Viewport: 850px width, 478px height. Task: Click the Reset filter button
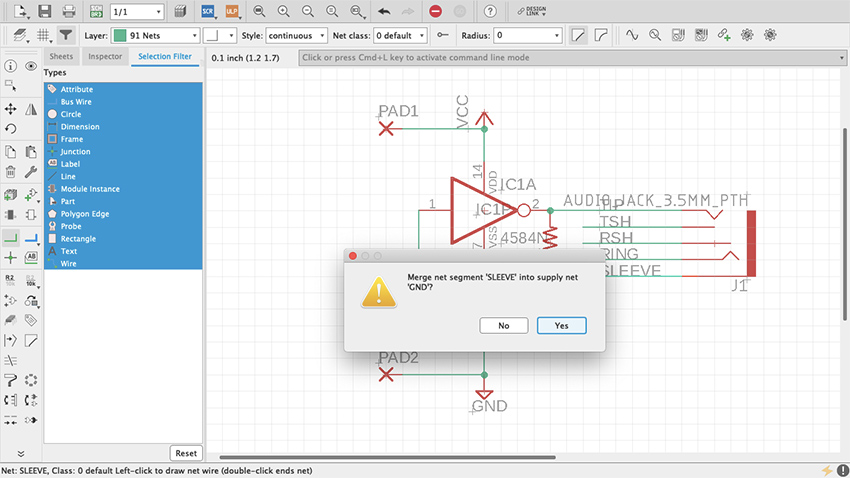coord(186,453)
